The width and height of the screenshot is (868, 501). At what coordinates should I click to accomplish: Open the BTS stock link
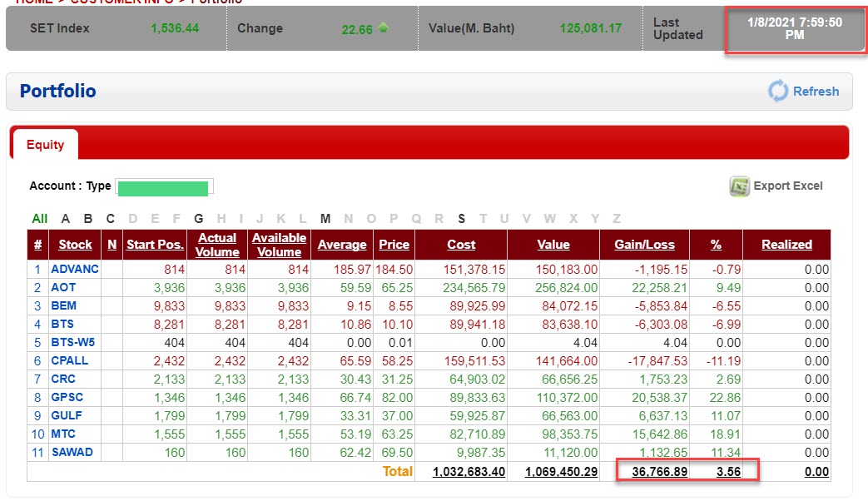pyautogui.click(x=62, y=324)
